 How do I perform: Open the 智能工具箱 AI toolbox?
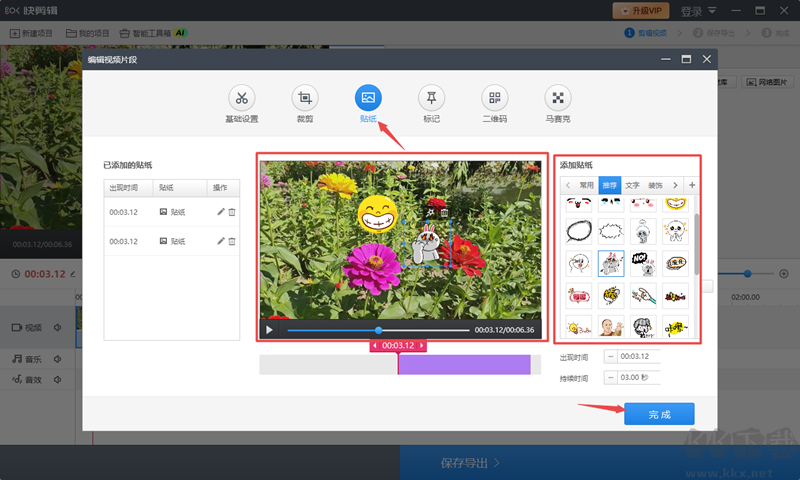pos(154,33)
